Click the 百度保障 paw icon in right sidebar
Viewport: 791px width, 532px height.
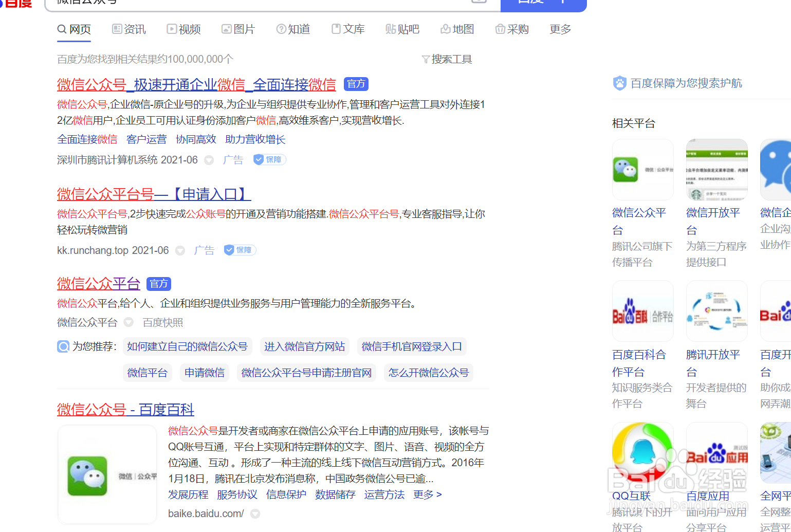click(x=619, y=83)
